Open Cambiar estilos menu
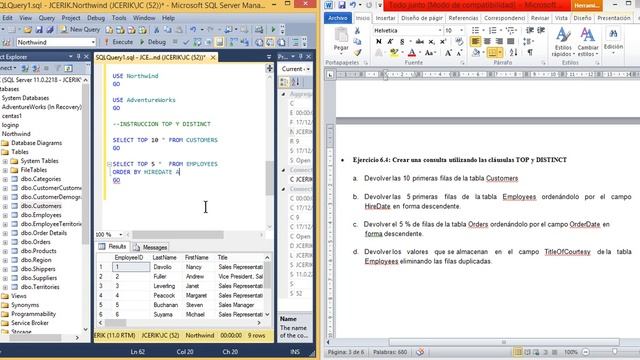The width and height of the screenshot is (640, 360). tap(588, 42)
